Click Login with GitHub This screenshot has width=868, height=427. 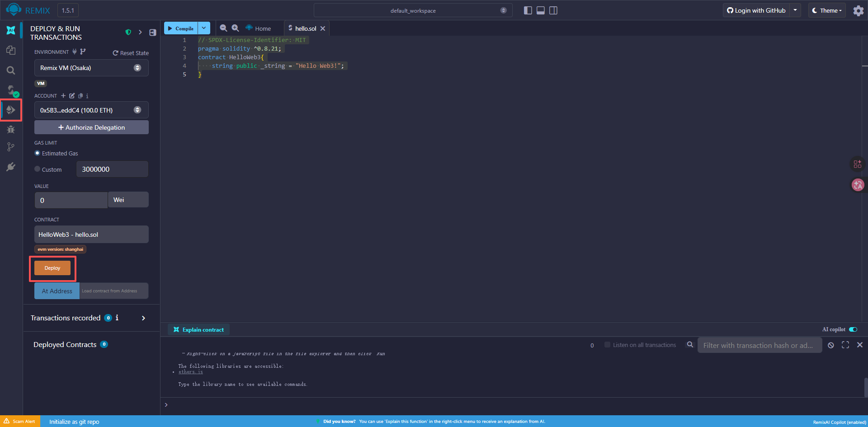pos(756,10)
